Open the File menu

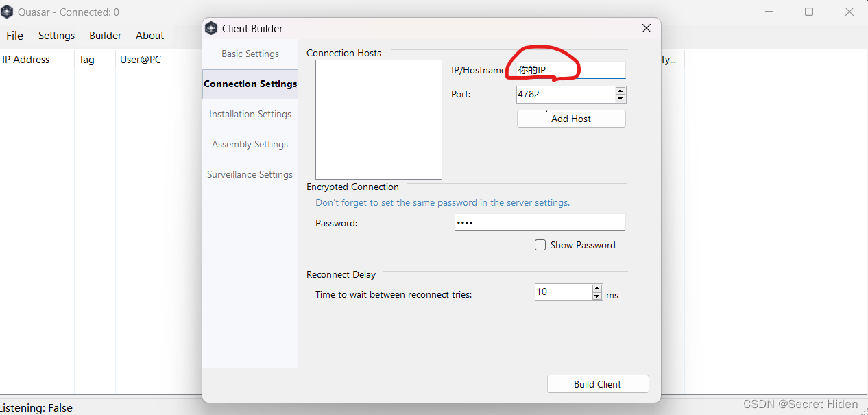click(x=14, y=36)
